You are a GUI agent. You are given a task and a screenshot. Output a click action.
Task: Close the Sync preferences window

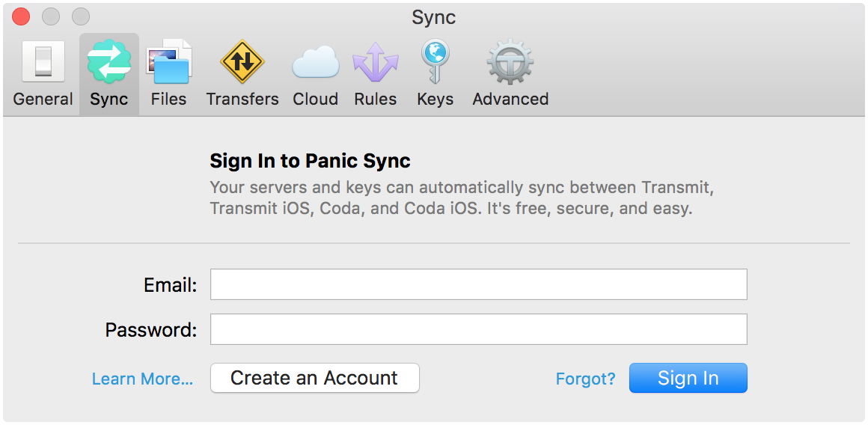click(x=21, y=16)
